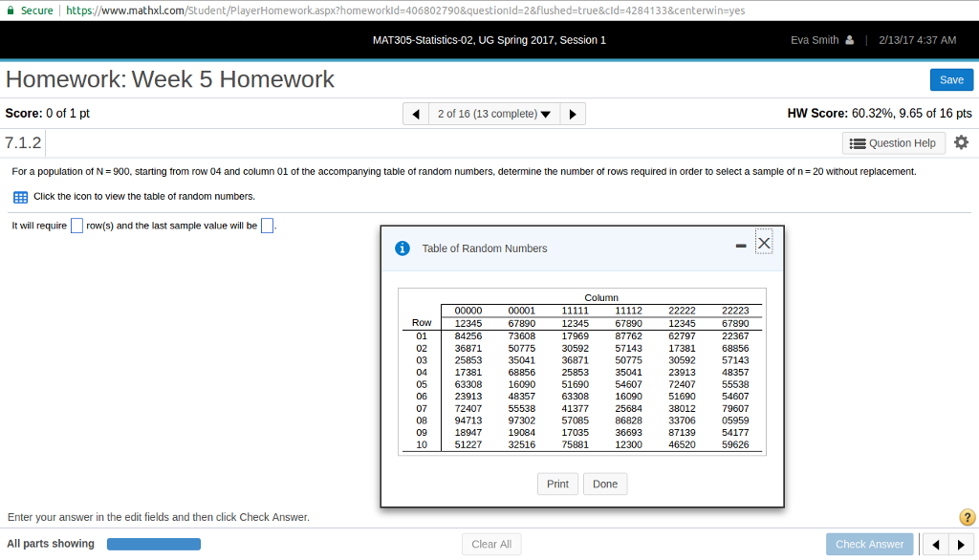Go to next question using top arrow
This screenshot has height=560, width=979.
click(573, 114)
